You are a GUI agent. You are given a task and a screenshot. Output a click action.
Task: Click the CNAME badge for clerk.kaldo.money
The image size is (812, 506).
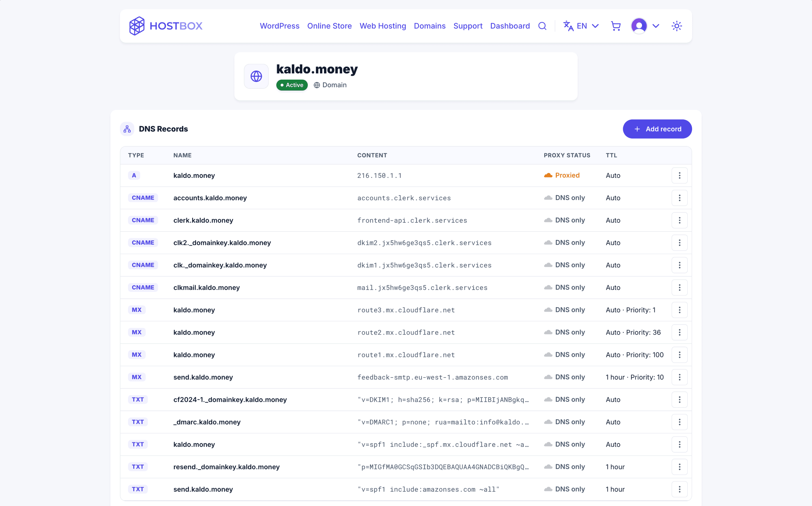143,220
